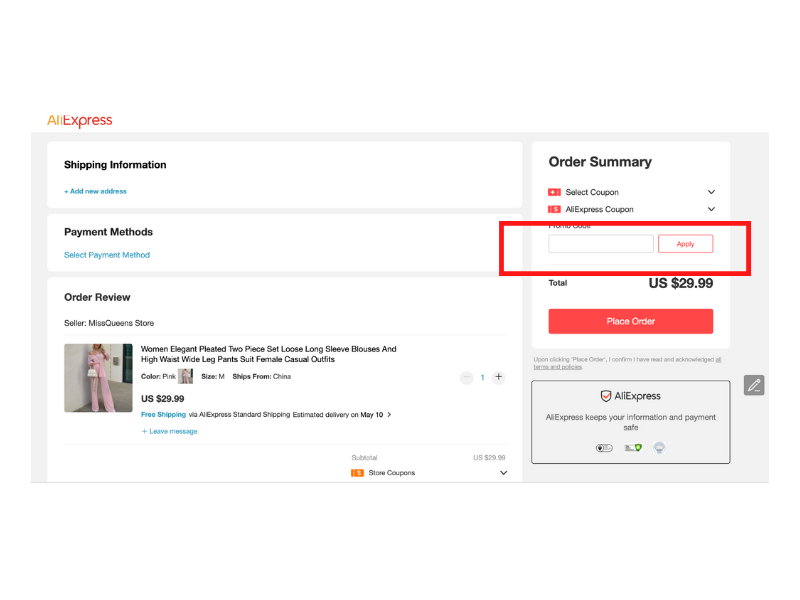
Task: Place the order
Action: [631, 321]
